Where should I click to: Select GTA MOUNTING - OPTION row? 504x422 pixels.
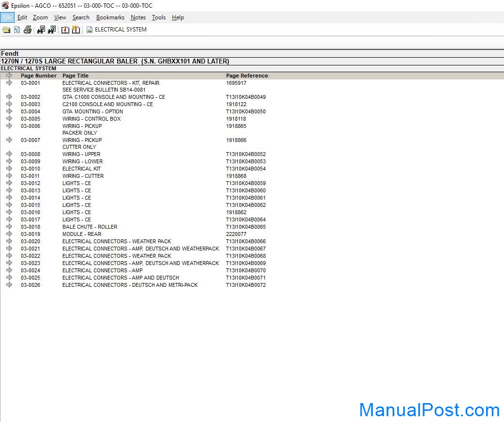[x=92, y=111]
